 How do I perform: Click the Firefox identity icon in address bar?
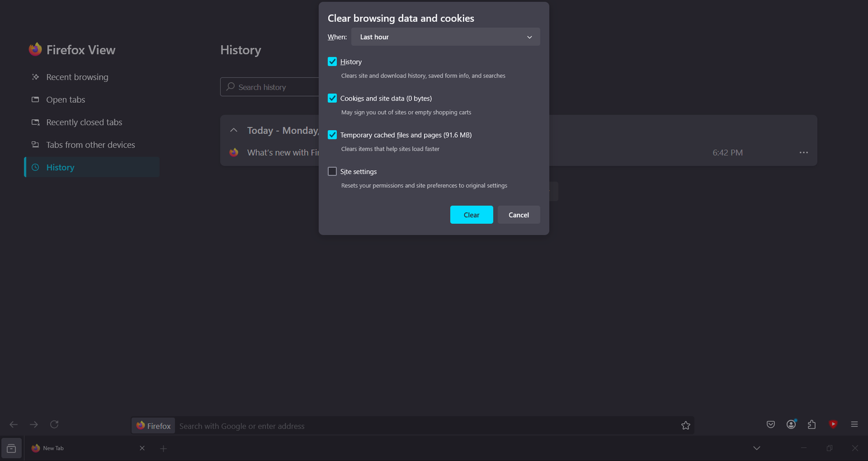[153, 426]
